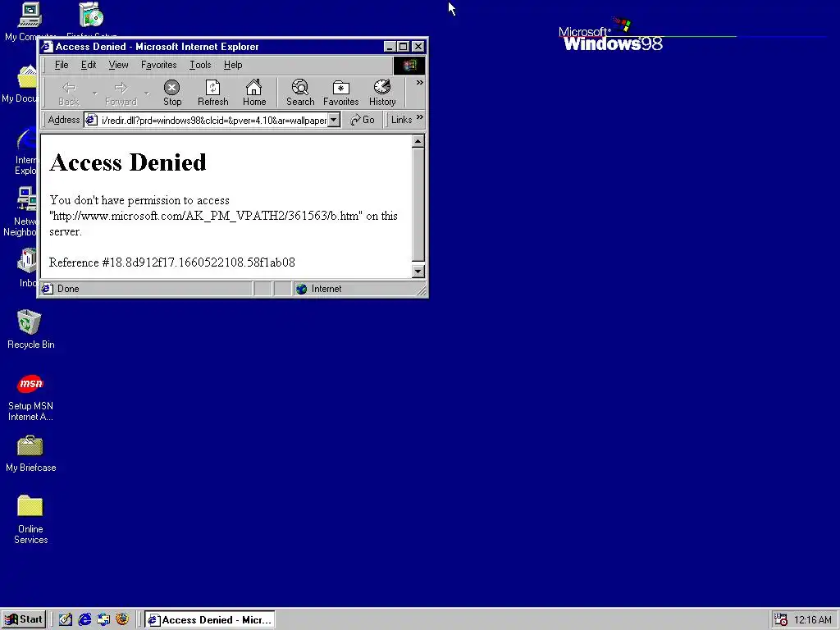
Task: Click the Internet zone status indicator
Action: 319,289
